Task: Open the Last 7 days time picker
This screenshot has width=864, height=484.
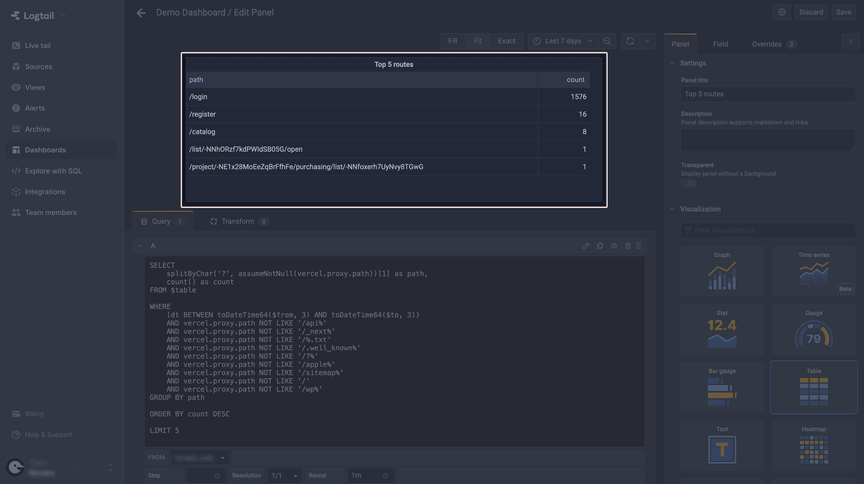Action: (562, 41)
